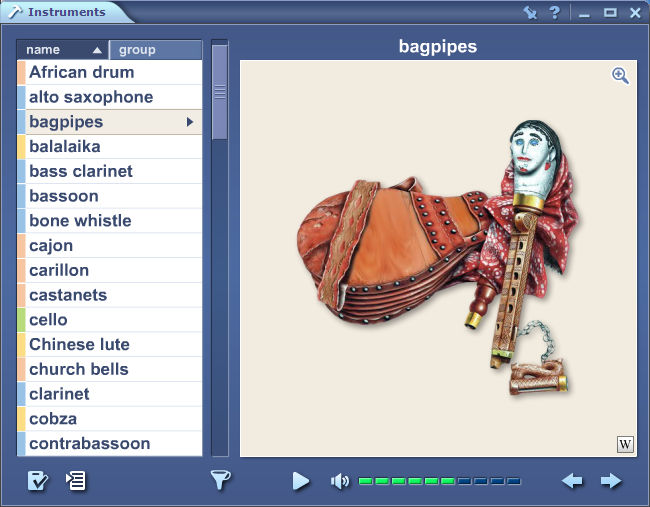Select African drum in the list
650x507 pixels.
81,72
